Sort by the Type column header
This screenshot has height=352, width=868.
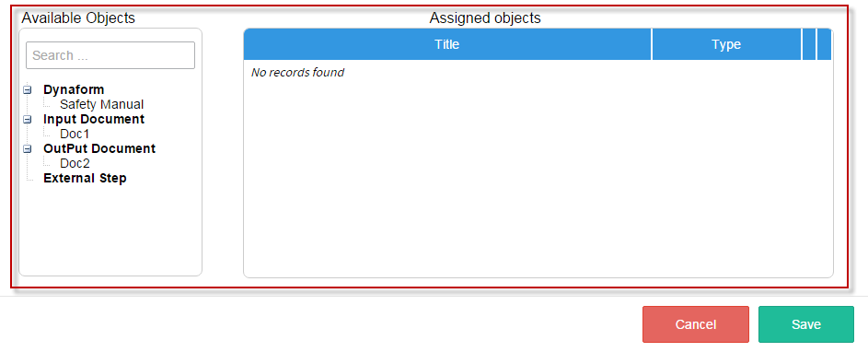pos(726,44)
